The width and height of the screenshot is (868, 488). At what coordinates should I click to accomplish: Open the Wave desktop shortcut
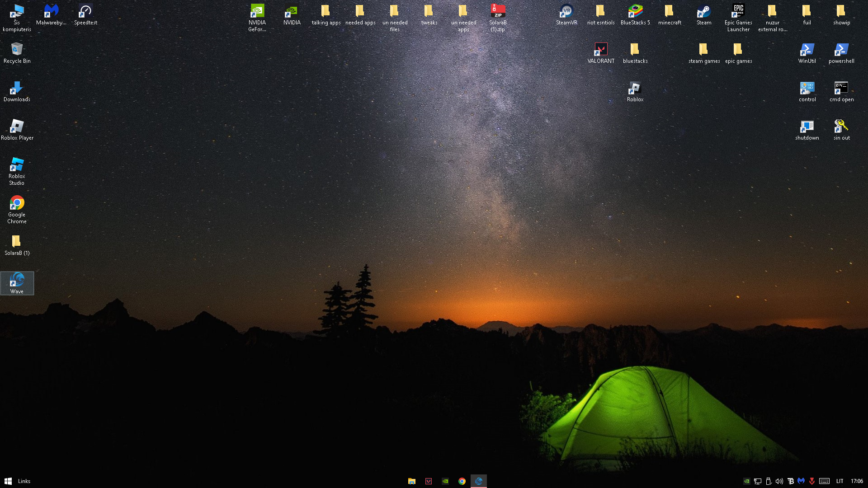[x=17, y=282]
